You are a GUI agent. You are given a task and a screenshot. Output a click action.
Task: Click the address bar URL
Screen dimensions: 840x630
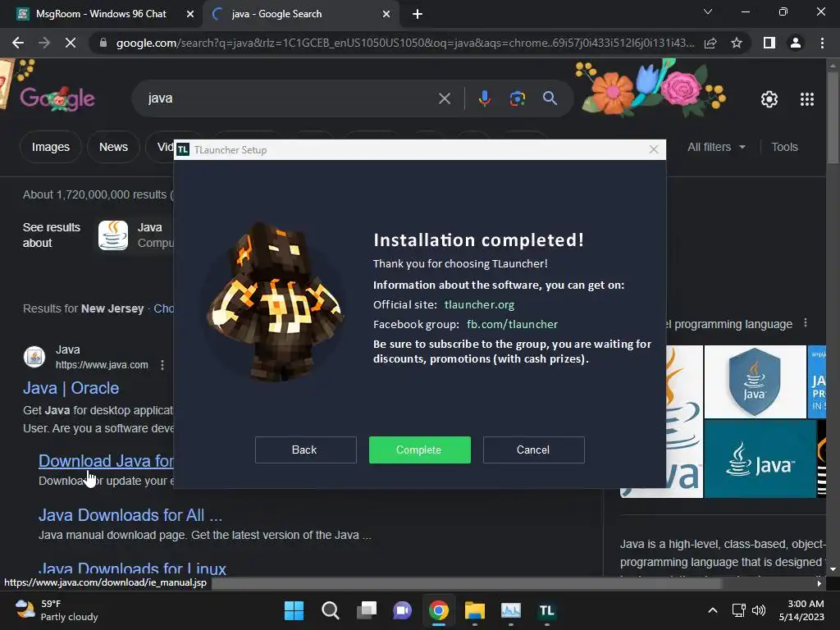405,43
